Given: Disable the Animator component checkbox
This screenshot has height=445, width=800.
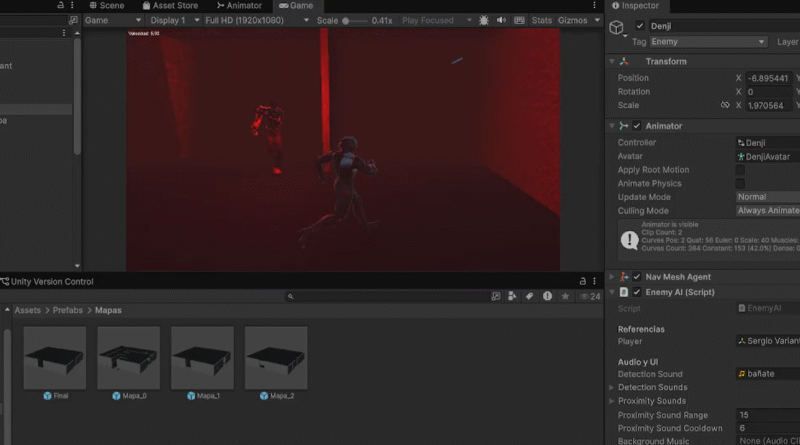Looking at the screenshot, I should pyautogui.click(x=637, y=126).
